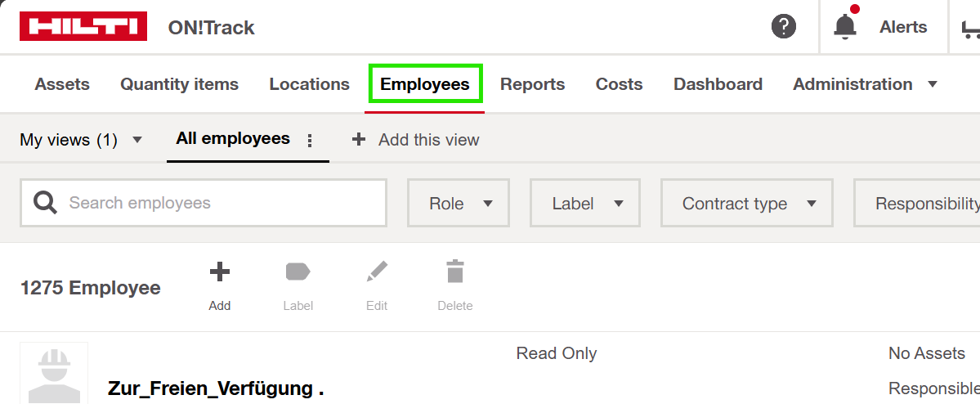This screenshot has width=980, height=404.
Task: Open the Alerts bell icon
Action: tap(845, 27)
